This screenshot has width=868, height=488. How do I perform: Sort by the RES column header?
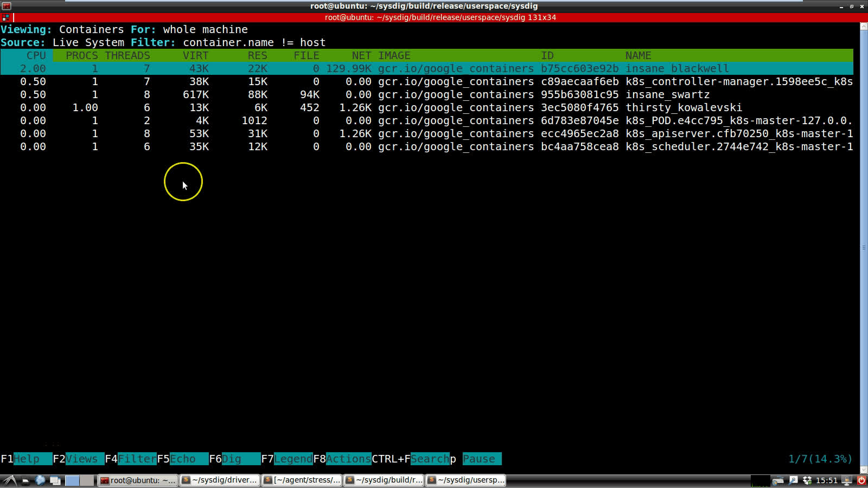tap(258, 55)
